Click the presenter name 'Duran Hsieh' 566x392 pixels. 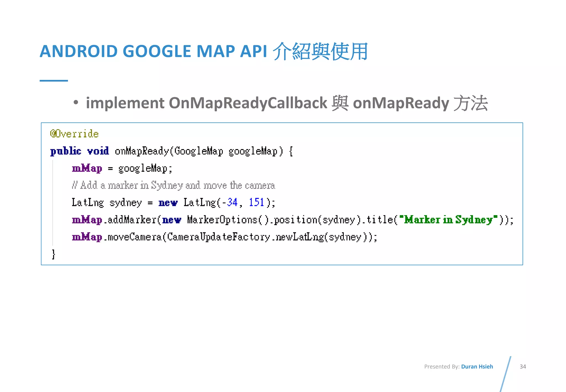477,367
